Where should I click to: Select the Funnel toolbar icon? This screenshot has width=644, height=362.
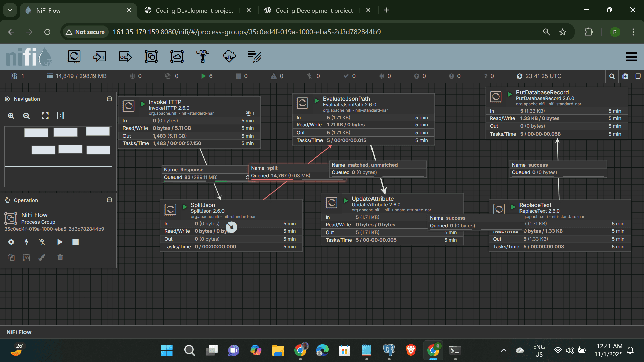[203, 56]
